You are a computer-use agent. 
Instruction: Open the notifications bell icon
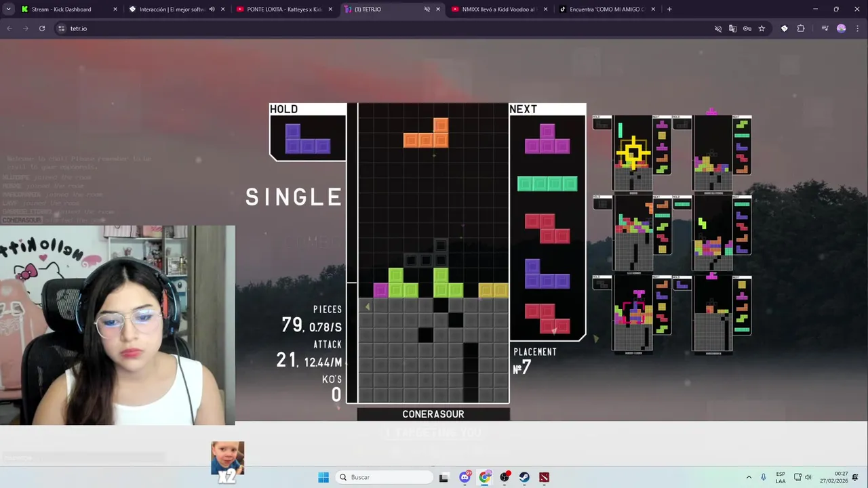(856, 477)
